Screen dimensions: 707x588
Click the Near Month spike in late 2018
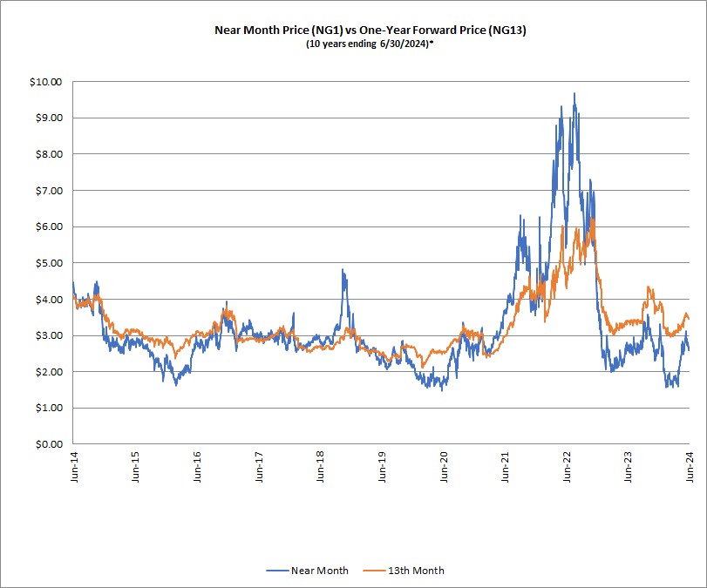pyautogui.click(x=343, y=270)
